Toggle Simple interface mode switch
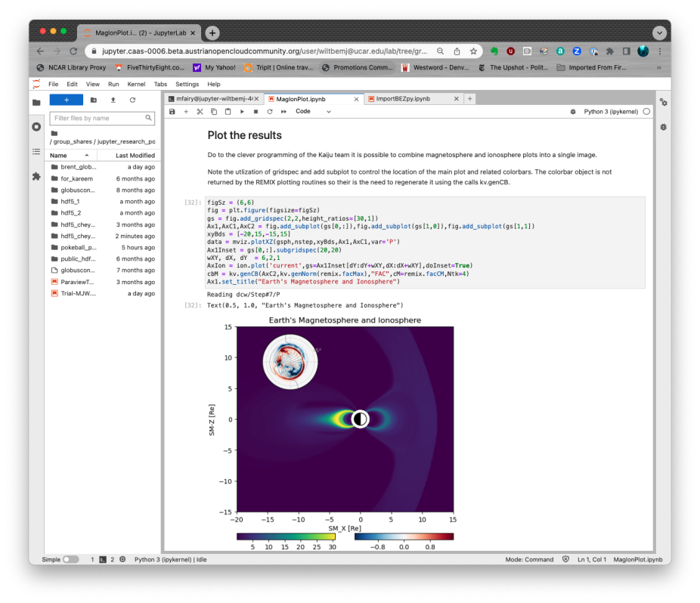Viewport: 700px width, 603px height. click(70, 559)
